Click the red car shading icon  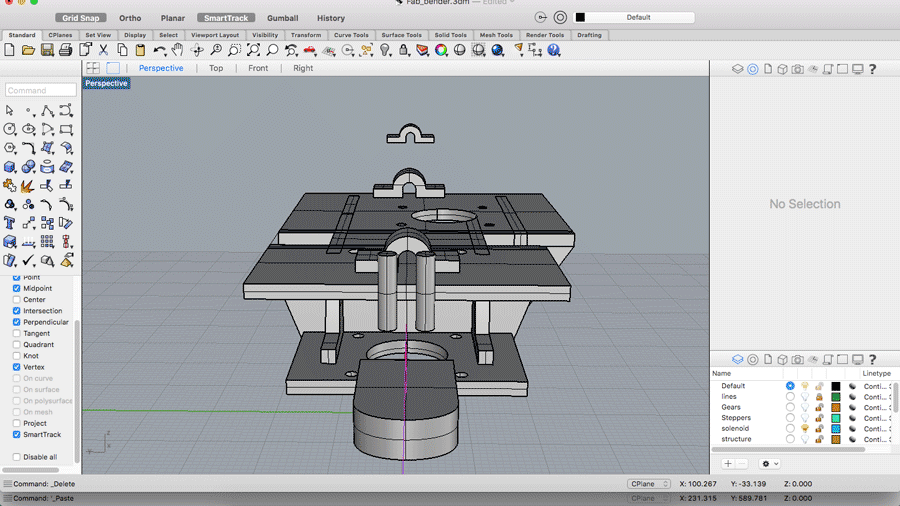click(x=309, y=50)
